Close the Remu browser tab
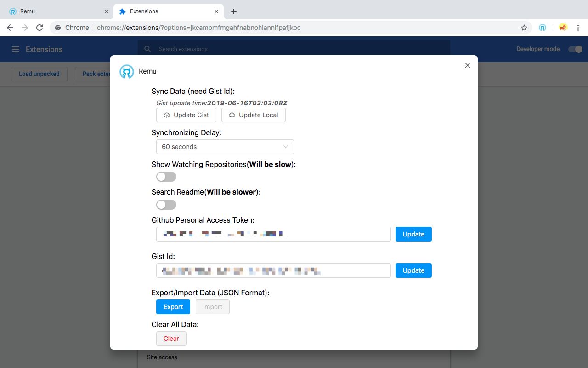This screenshot has width=588, height=368. point(107,11)
